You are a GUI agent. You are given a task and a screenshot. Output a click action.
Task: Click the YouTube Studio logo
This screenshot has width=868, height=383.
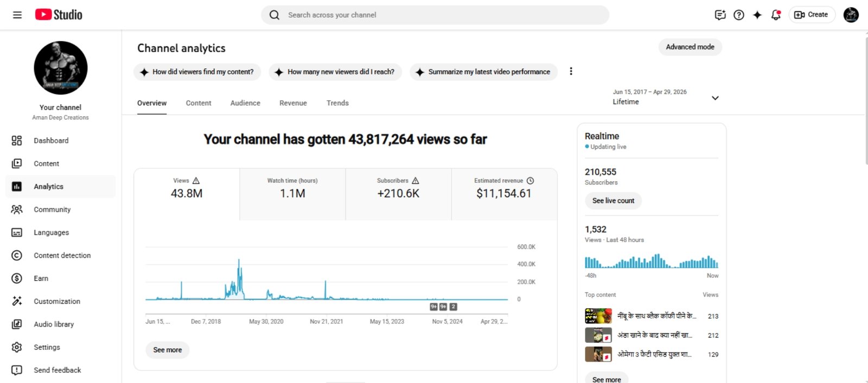coord(59,15)
